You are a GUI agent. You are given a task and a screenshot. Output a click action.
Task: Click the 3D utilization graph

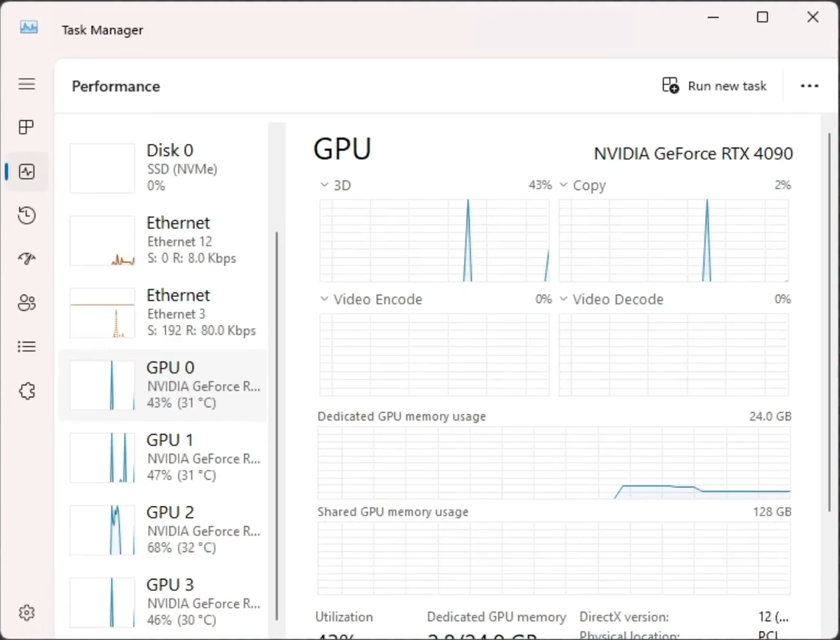434,240
